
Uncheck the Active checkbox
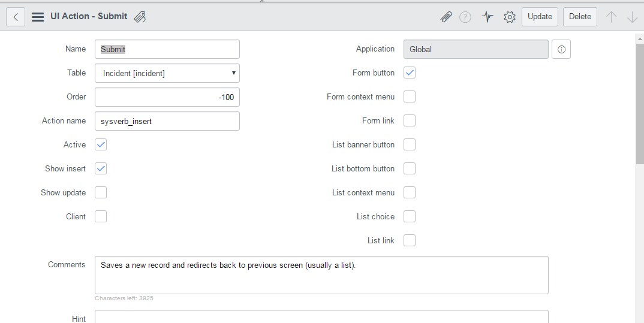(101, 144)
